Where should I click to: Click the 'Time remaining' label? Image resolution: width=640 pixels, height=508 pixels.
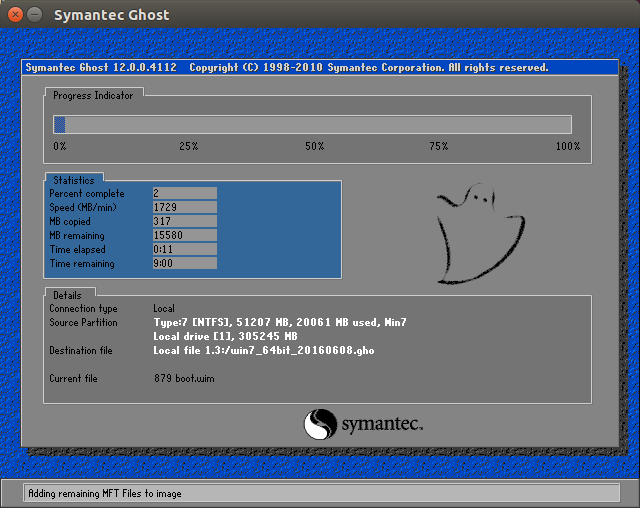pos(82,264)
